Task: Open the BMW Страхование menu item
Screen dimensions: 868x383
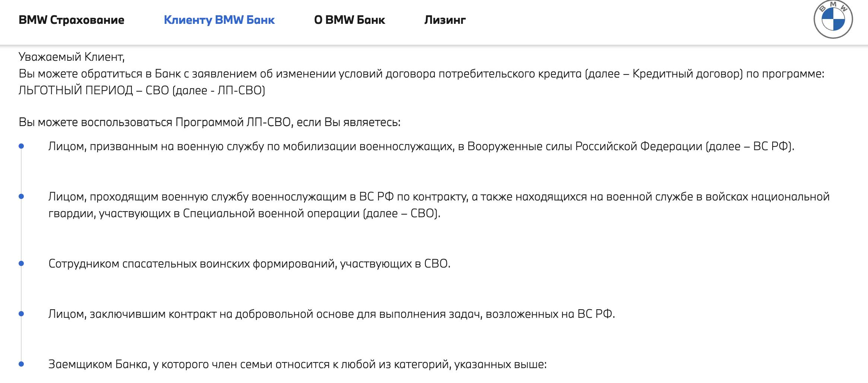Action: 72,20
